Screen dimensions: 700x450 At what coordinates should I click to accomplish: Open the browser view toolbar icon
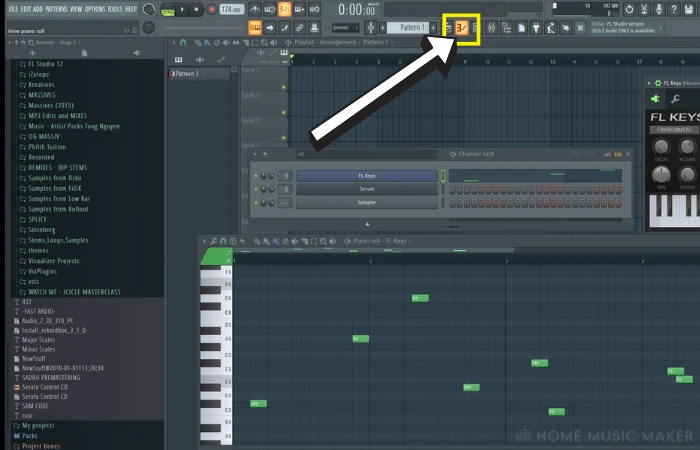[x=506, y=28]
